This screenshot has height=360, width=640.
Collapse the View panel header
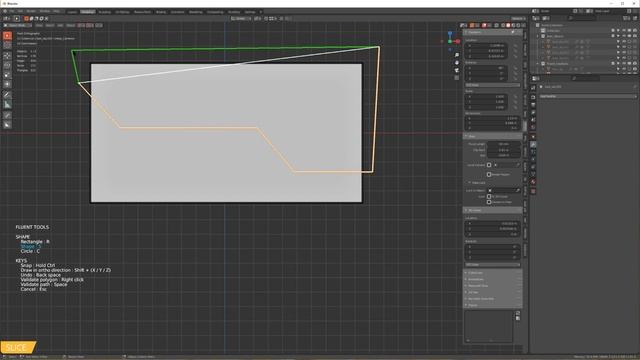coord(492,136)
